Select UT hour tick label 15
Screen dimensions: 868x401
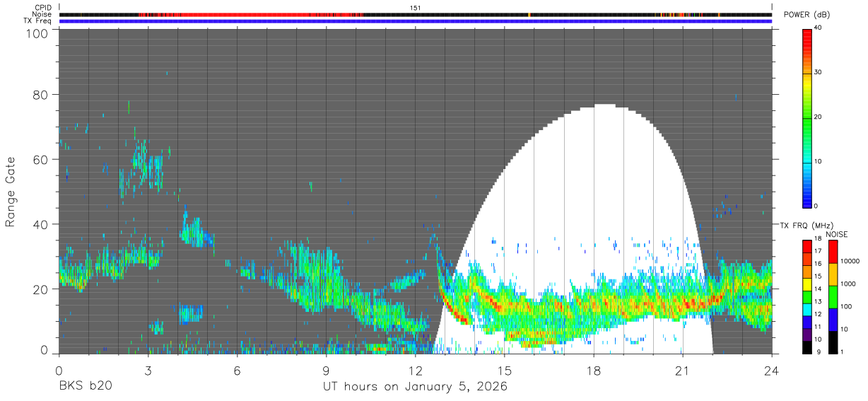(x=505, y=370)
